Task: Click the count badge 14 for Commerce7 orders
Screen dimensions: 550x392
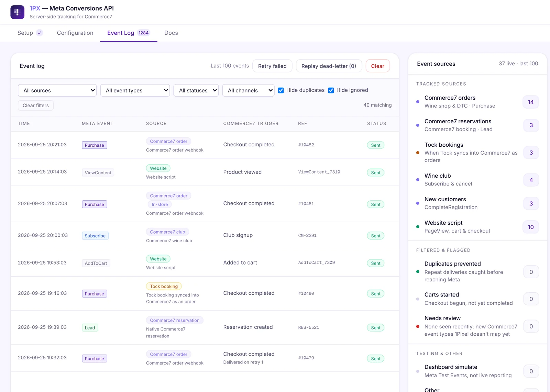Action: pos(531,102)
